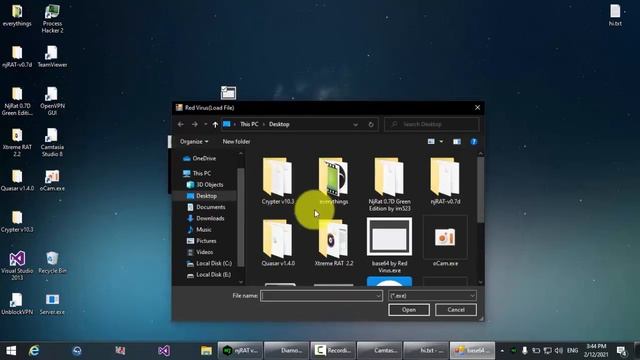Open the everythings folder in the file dialog
Screen dimensions: 640x360
333,181
